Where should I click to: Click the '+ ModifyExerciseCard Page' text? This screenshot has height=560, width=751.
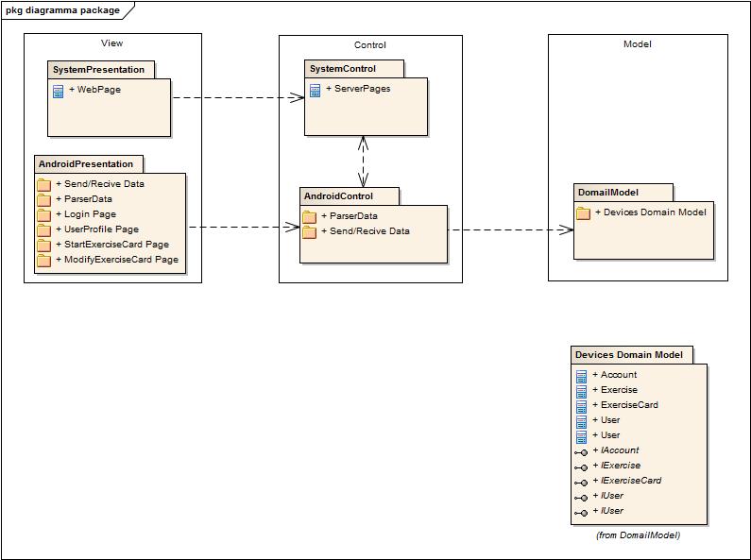pyautogui.click(x=117, y=260)
